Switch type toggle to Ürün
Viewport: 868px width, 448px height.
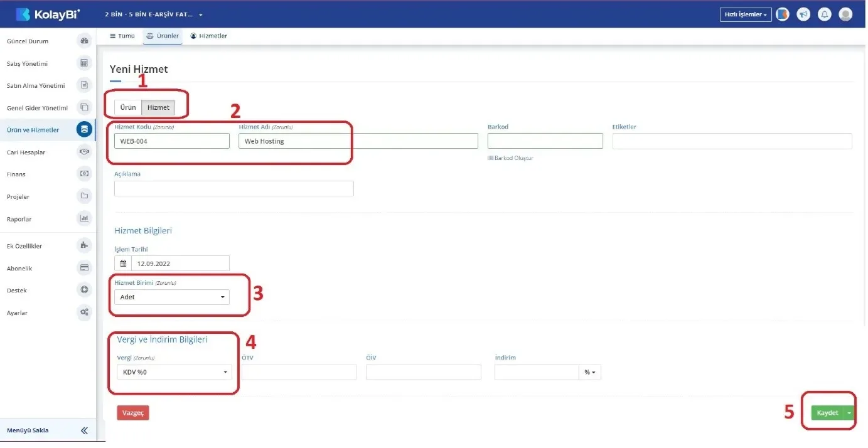[128, 107]
